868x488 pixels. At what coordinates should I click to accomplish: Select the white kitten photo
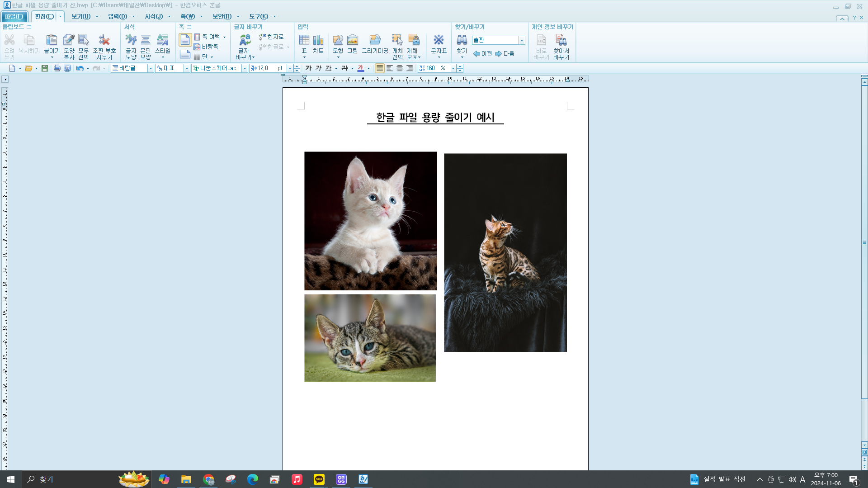(371, 221)
